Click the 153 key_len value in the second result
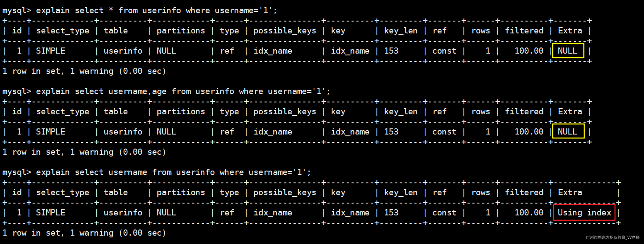Screen dimensions: 644x244 click(x=391, y=131)
